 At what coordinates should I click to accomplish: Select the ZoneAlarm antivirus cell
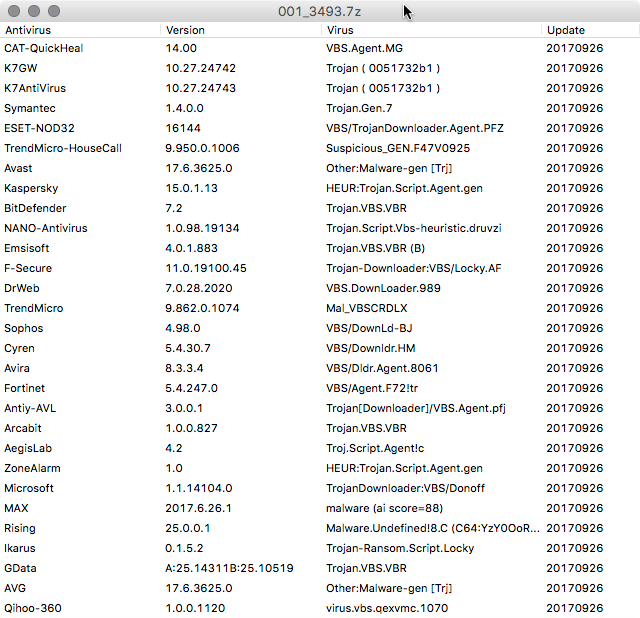tap(32, 468)
